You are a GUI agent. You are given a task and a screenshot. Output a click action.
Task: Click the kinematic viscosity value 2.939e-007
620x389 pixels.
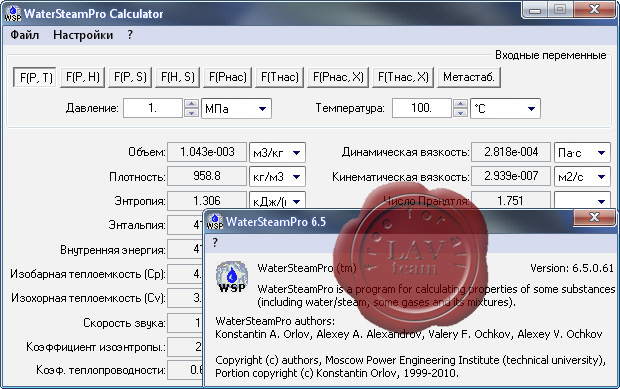click(x=511, y=176)
